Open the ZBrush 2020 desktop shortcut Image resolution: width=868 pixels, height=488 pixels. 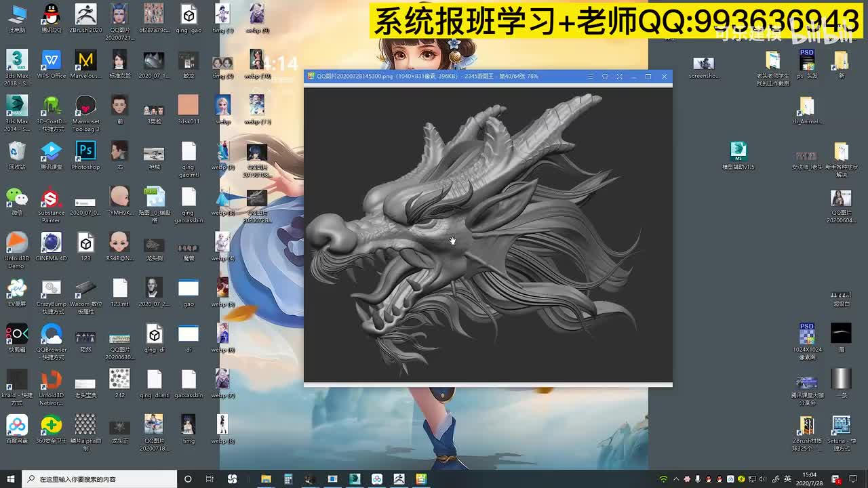(x=85, y=18)
